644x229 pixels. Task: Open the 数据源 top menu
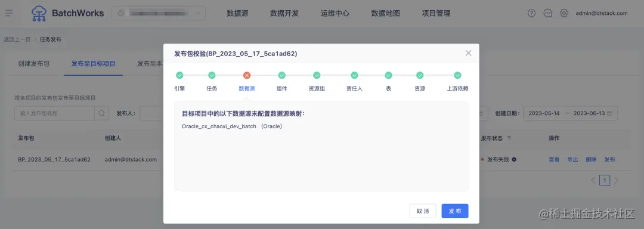237,13
